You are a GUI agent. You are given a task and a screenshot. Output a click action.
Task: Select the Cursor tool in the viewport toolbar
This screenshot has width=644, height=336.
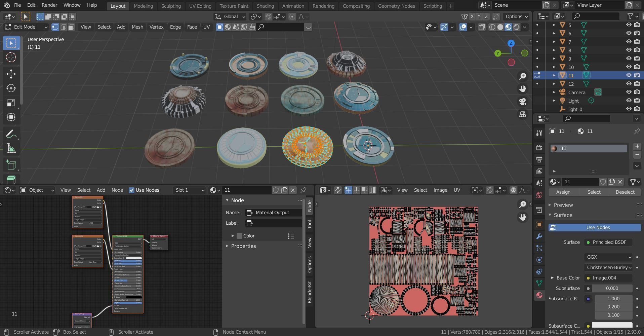coord(11,58)
